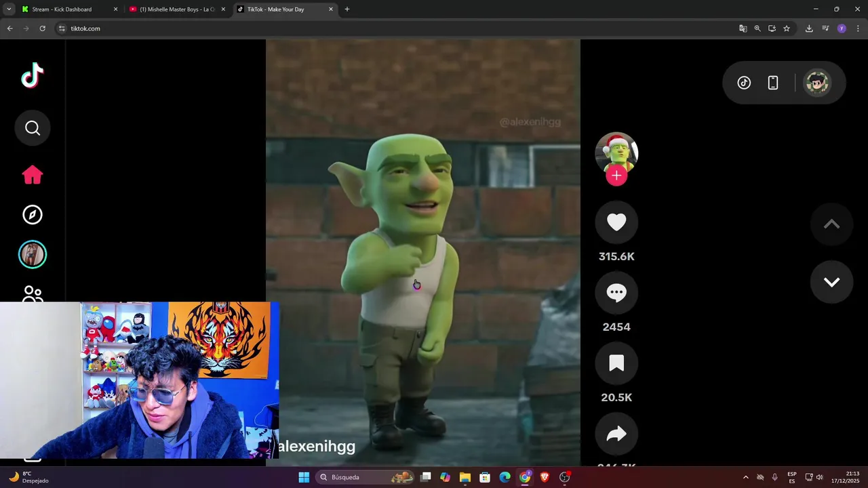This screenshot has width=868, height=488.
Task: Go back in browser history
Action: [x=9, y=28]
